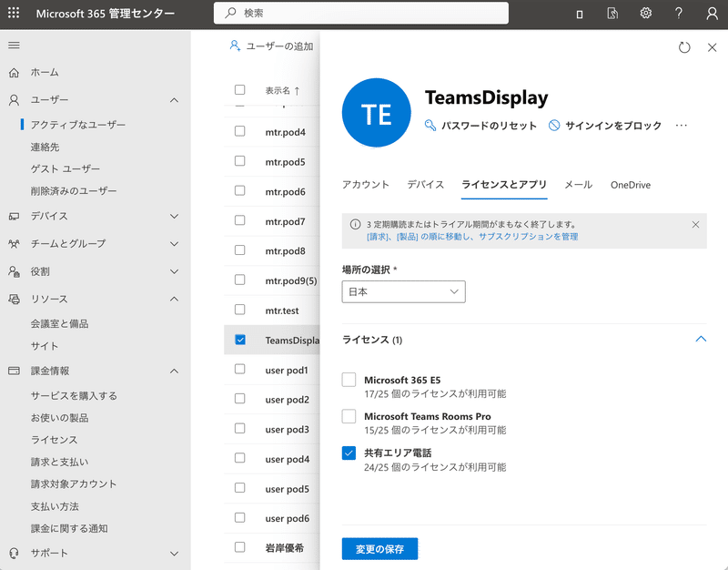Toggle the select-all users checkbox
Screen dimensions: 728x570
239,89
